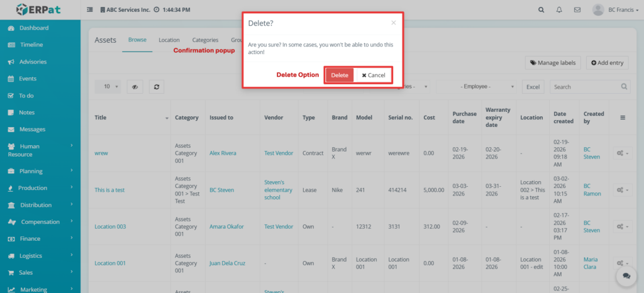644x293 pixels.
Task: Toggle column visibility eye icon
Action: coord(136,87)
